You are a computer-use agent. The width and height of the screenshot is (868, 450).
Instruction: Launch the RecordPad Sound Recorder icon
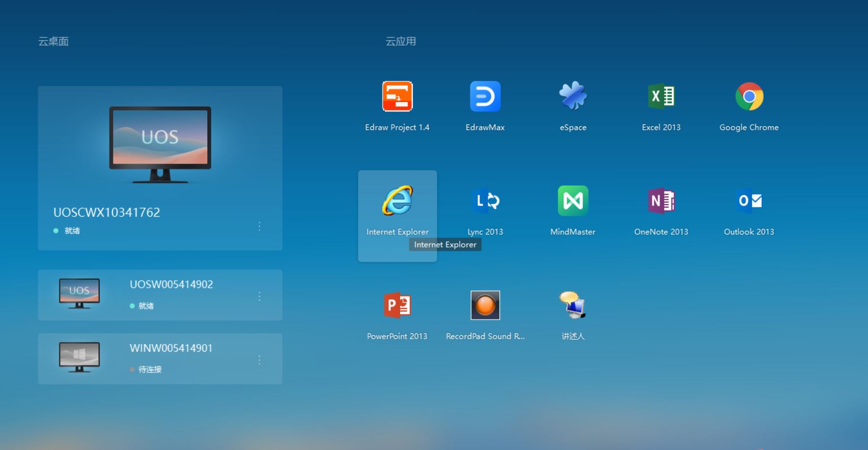click(x=485, y=305)
